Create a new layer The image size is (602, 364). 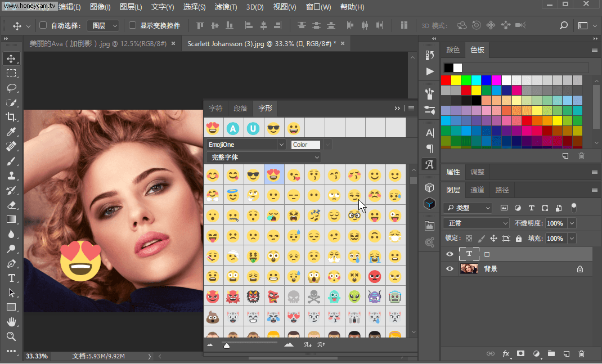(567, 354)
